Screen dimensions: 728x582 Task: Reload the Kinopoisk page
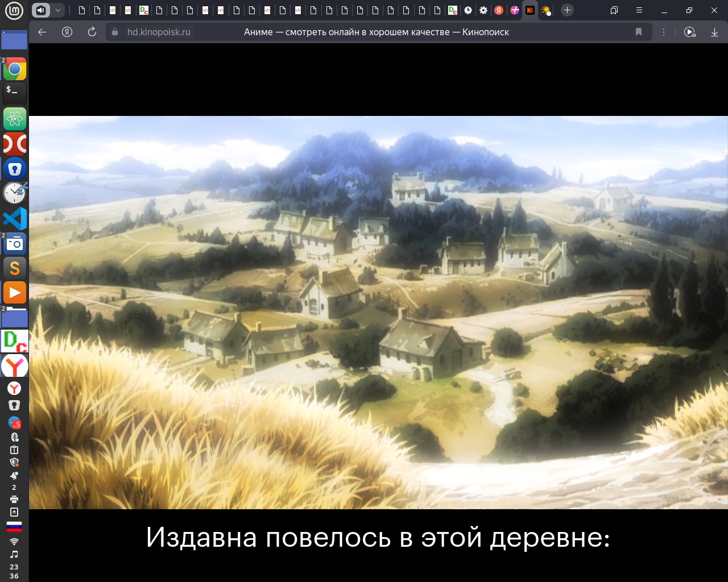tap(92, 32)
